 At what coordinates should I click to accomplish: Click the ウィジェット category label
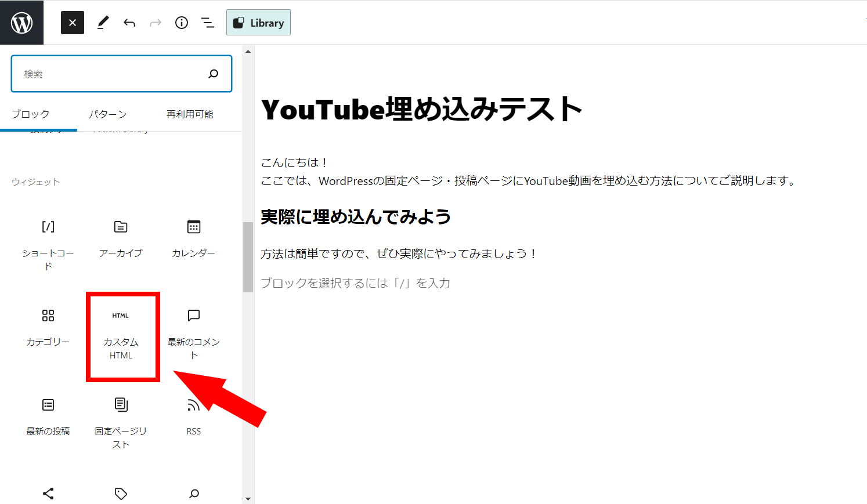click(x=35, y=182)
